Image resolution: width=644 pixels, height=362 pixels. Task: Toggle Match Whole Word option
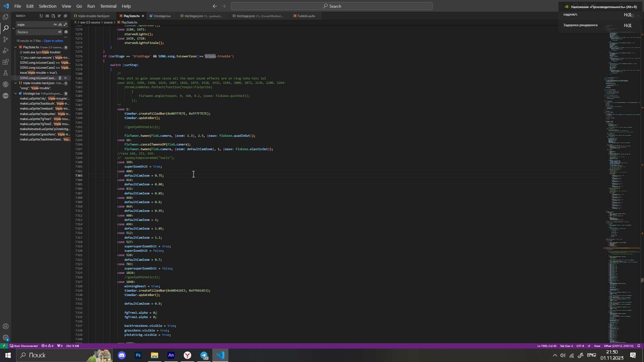[60, 24]
